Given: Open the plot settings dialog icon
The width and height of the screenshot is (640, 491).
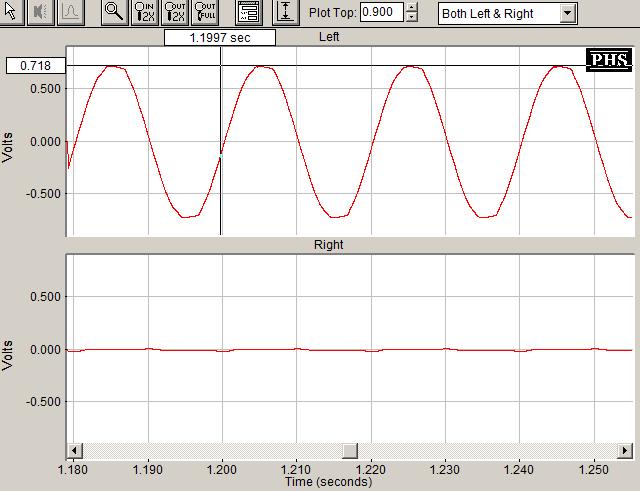Looking at the screenshot, I should pos(248,12).
